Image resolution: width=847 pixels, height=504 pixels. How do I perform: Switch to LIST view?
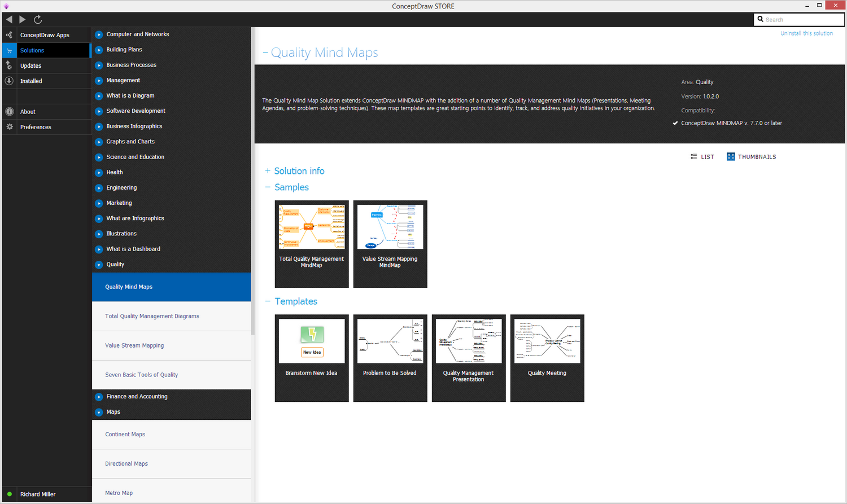tap(702, 157)
